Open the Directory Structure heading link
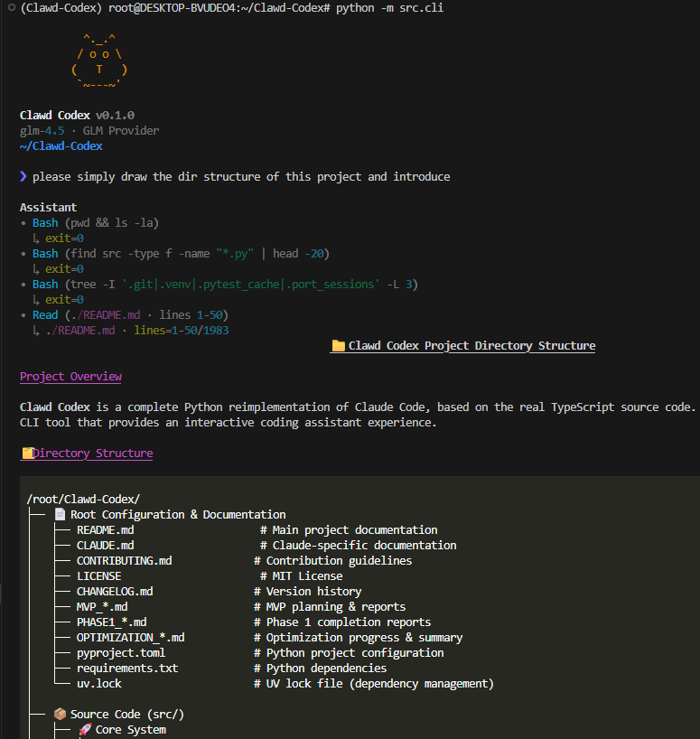 (92, 453)
